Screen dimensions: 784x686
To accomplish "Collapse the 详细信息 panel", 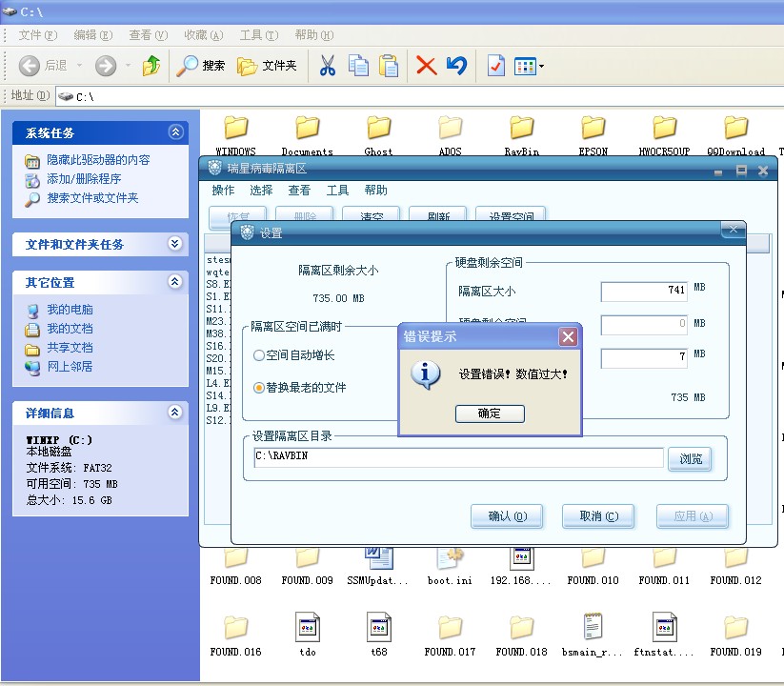I will click(x=175, y=412).
